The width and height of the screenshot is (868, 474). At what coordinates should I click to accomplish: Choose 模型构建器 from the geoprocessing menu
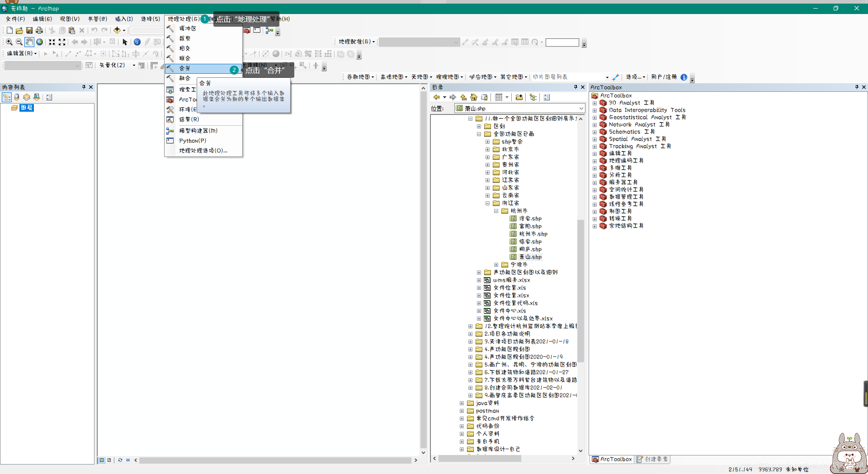click(203, 131)
